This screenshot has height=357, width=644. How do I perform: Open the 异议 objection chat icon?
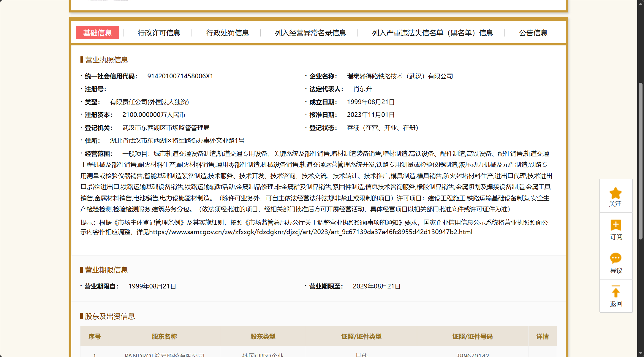615,258
